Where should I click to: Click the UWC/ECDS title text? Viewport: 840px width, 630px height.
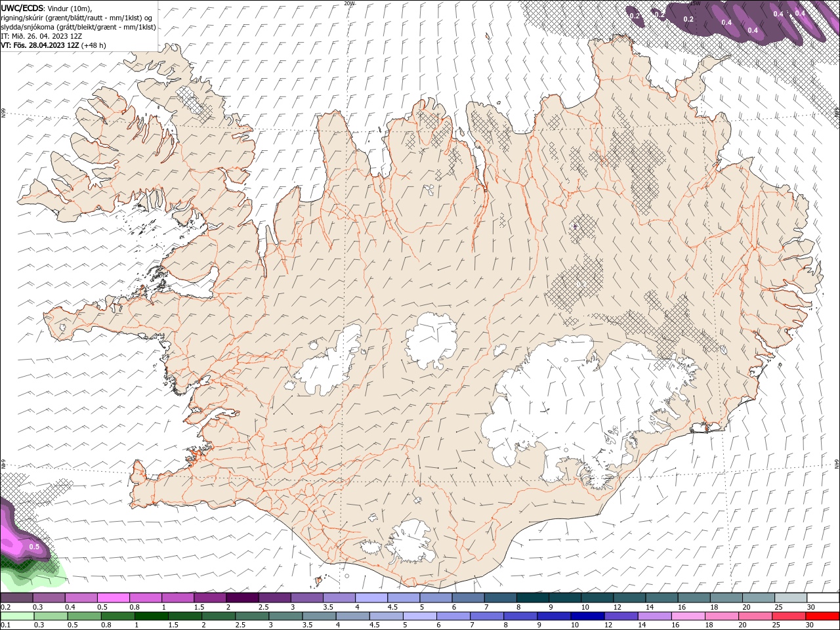pyautogui.click(x=22, y=7)
